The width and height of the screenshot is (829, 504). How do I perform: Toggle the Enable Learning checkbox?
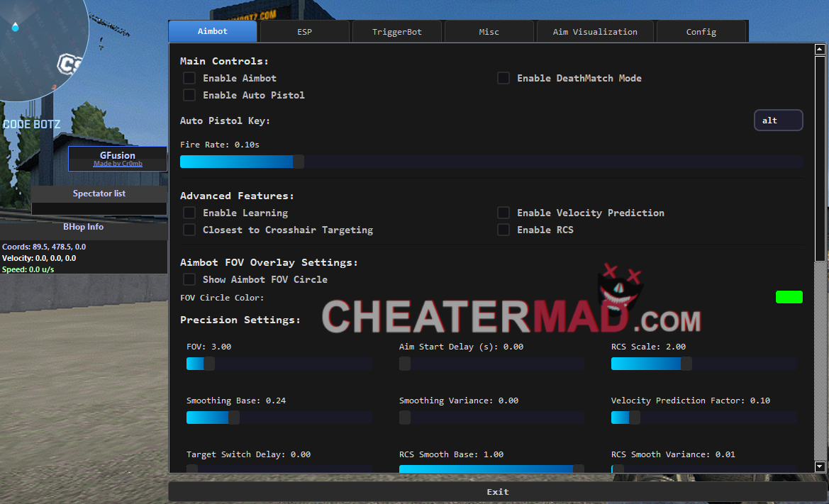[189, 213]
